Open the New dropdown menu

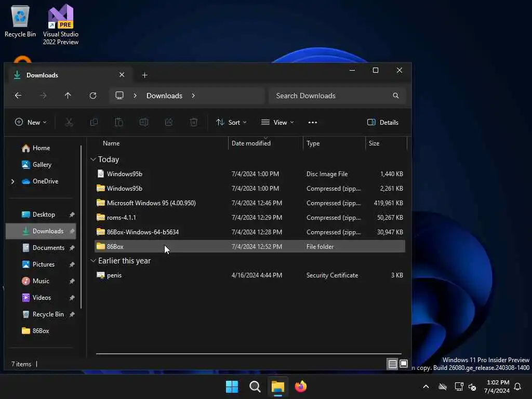click(x=31, y=123)
